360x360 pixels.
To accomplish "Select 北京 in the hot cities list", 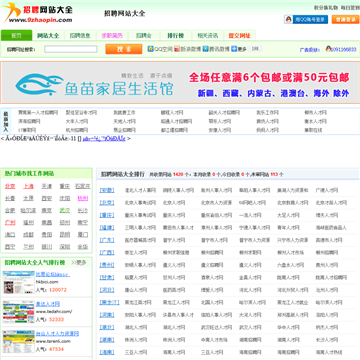I will (x=10, y=186).
